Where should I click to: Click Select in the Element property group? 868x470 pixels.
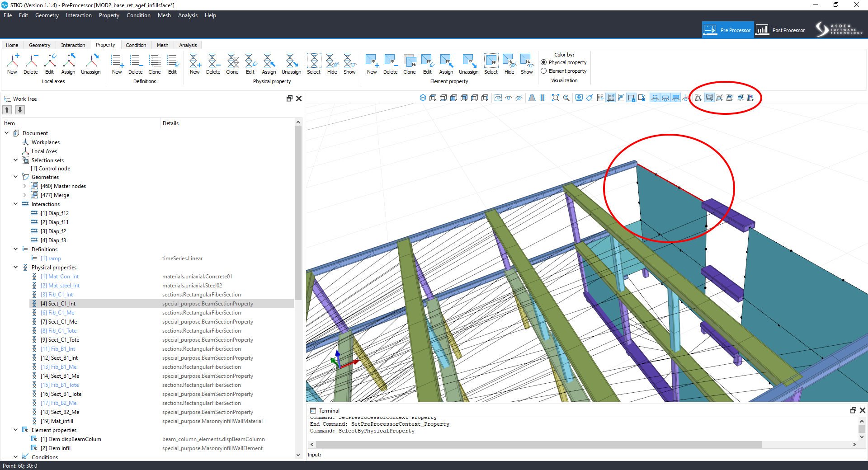click(491, 64)
